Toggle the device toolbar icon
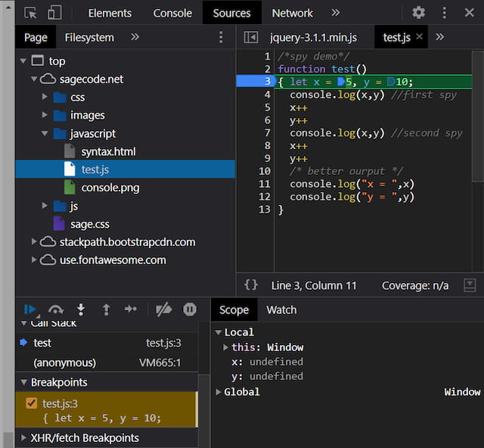The image size is (484, 448). pyautogui.click(x=54, y=13)
